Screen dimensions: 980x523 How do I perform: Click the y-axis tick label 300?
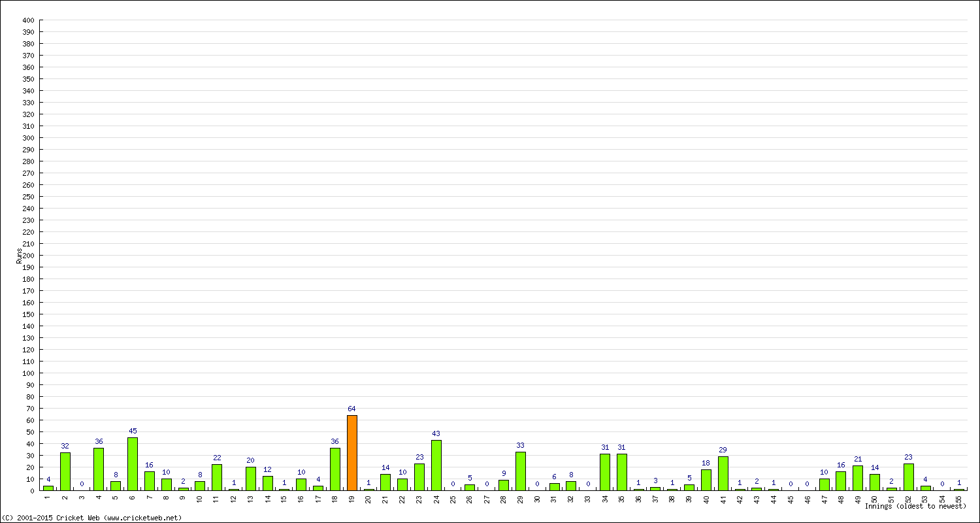[x=28, y=138]
